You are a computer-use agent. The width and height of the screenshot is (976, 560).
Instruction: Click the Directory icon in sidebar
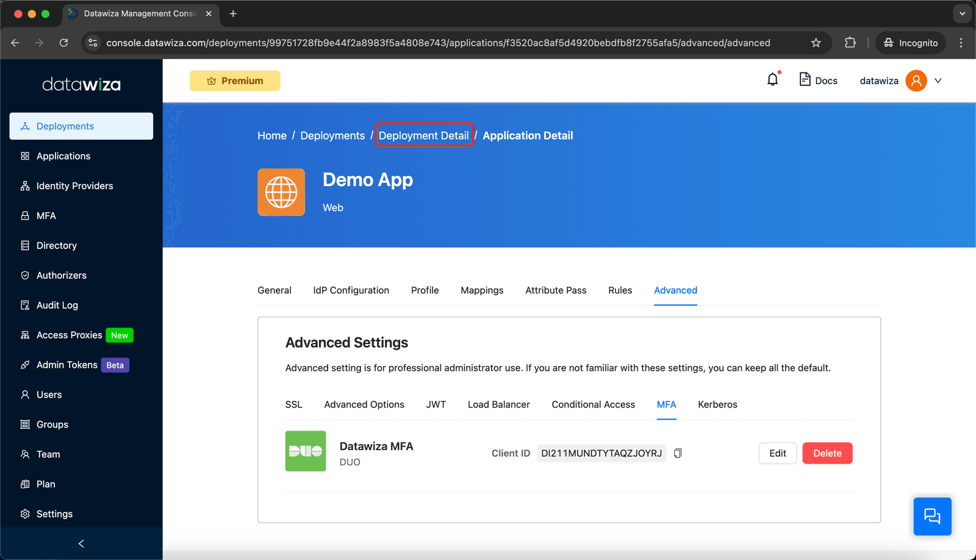25,246
